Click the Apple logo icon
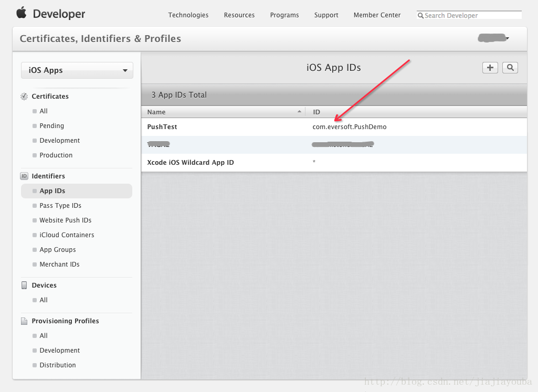Image resolution: width=538 pixels, height=392 pixels. [x=22, y=13]
